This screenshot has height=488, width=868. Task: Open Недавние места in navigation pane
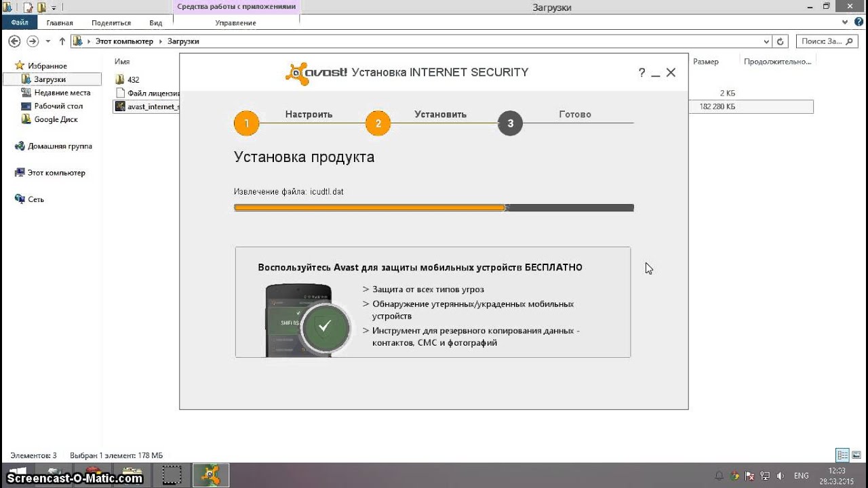click(56, 92)
